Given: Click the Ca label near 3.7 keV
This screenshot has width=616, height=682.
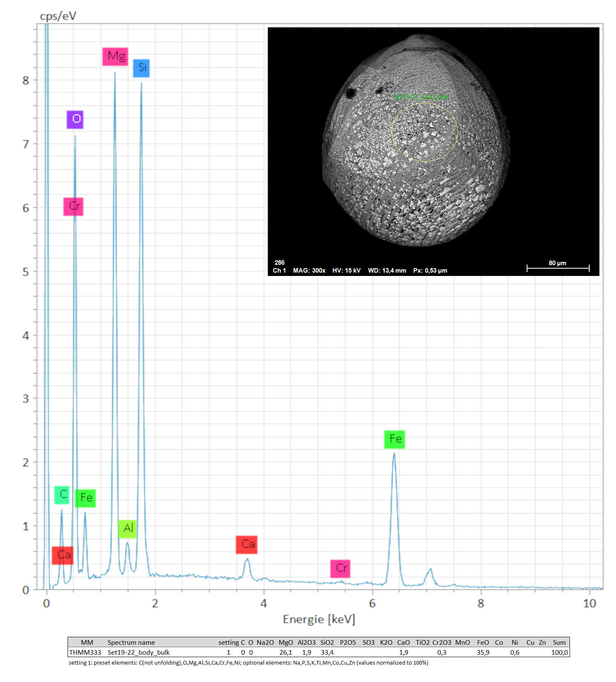Looking at the screenshot, I should 247,544.
